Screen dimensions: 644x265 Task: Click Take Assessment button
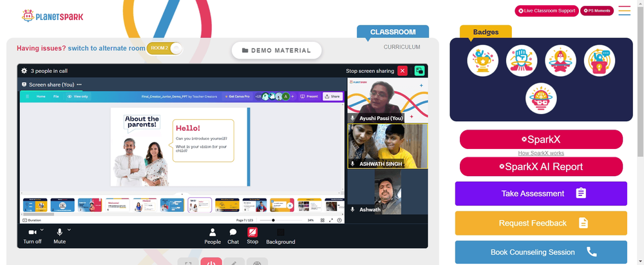click(x=541, y=193)
